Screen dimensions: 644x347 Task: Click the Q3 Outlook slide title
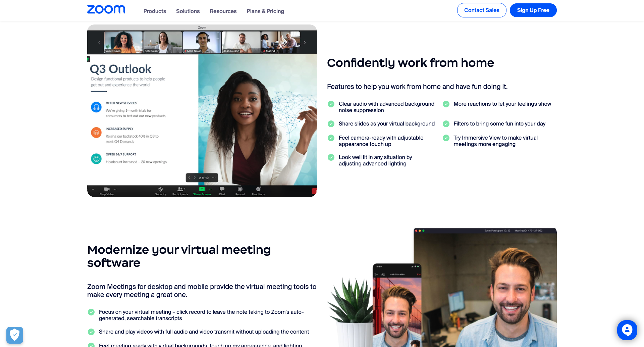(x=120, y=69)
